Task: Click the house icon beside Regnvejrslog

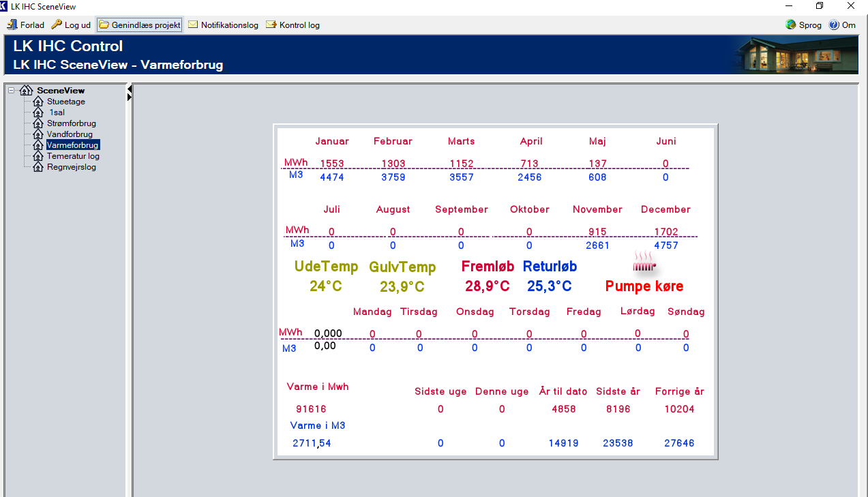Action: click(x=38, y=167)
